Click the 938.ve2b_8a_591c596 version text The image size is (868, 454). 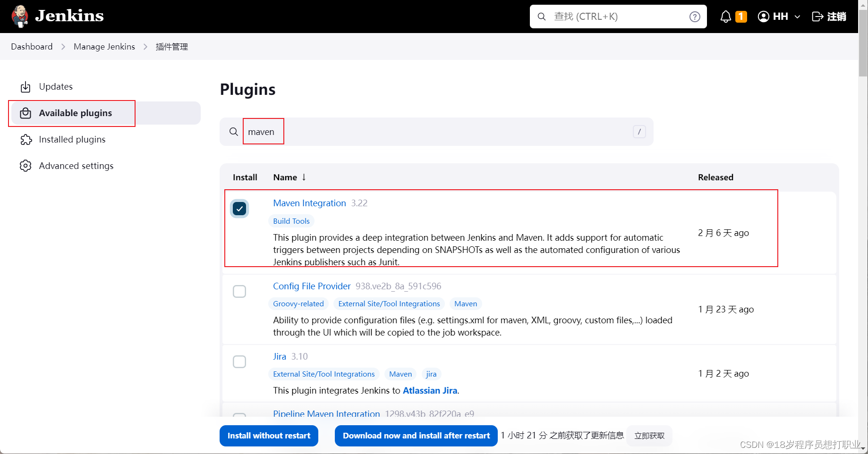coord(398,286)
